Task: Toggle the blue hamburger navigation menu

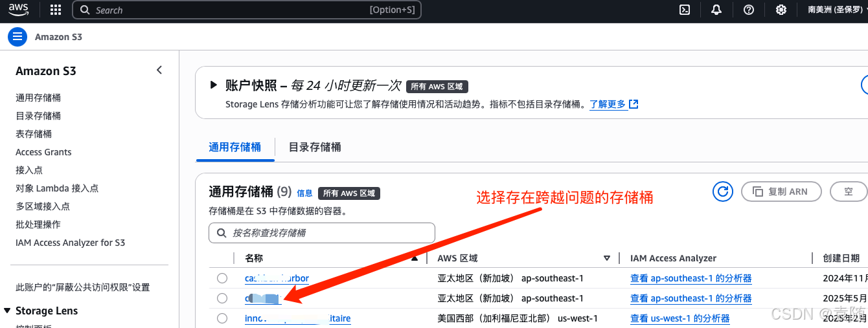Action: pyautogui.click(x=17, y=37)
